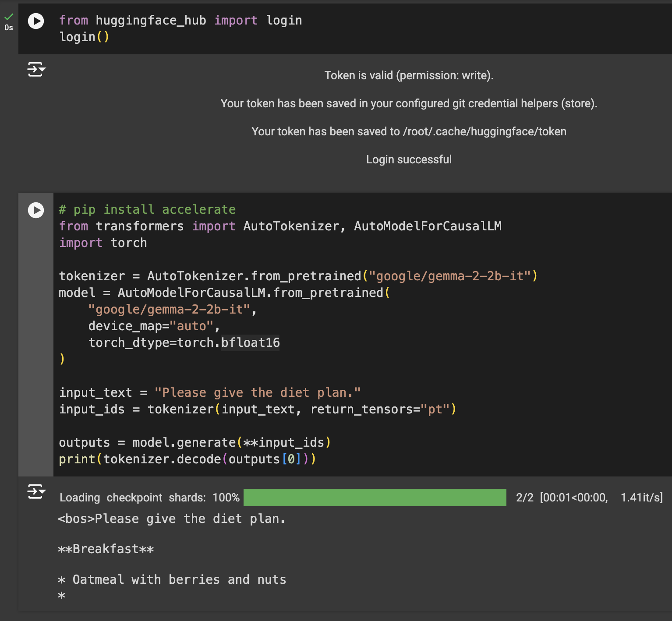Click the "Please give the diet plan." string in the code
The width and height of the screenshot is (672, 621).
click(x=258, y=392)
